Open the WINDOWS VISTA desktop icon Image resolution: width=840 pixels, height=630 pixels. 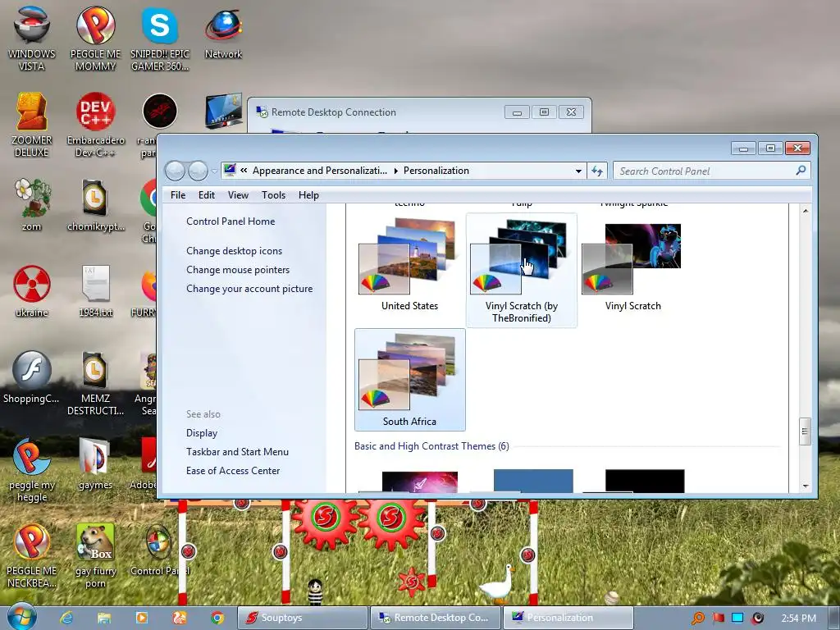[x=32, y=38]
